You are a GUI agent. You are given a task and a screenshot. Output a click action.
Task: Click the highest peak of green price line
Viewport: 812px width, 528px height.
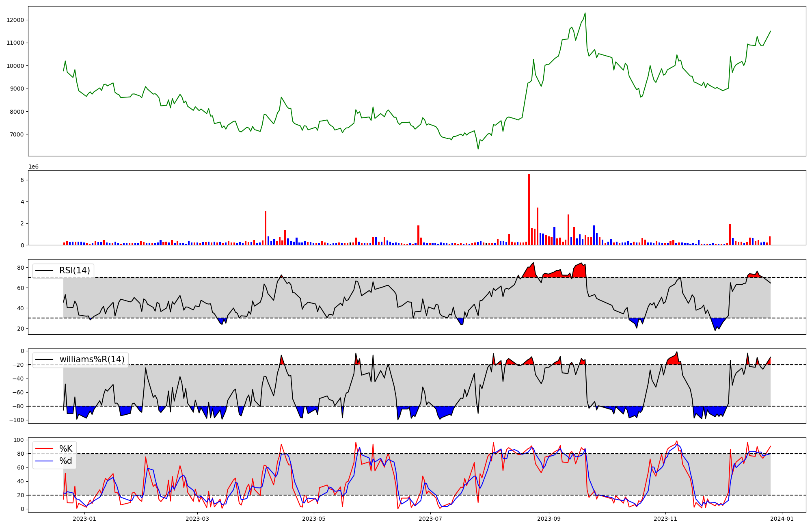tap(585, 13)
